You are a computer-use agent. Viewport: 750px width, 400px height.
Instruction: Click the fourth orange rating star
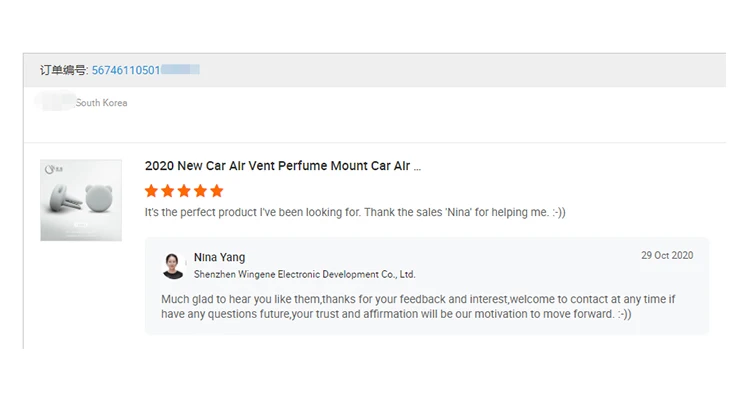point(200,191)
